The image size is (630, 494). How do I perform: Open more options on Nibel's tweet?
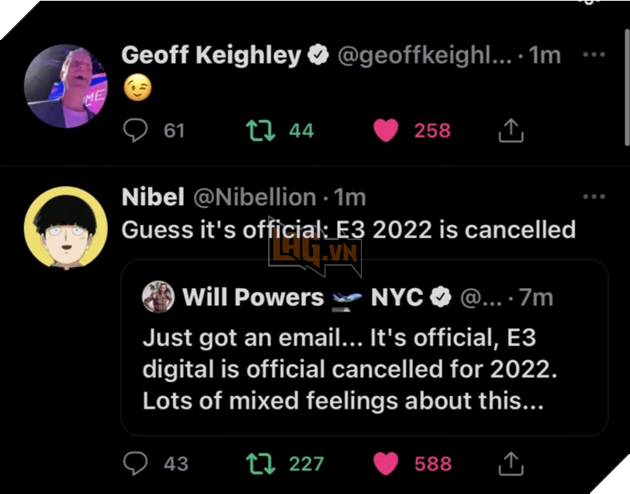[x=594, y=197]
